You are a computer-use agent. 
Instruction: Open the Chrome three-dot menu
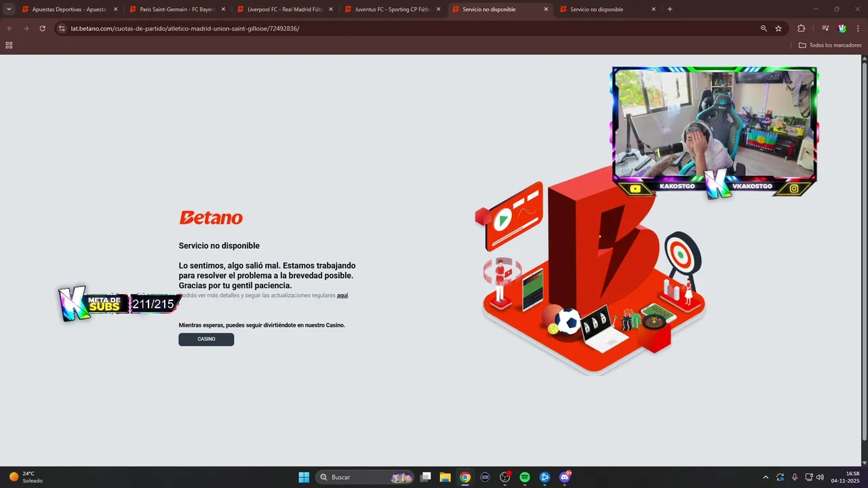tap(858, 28)
